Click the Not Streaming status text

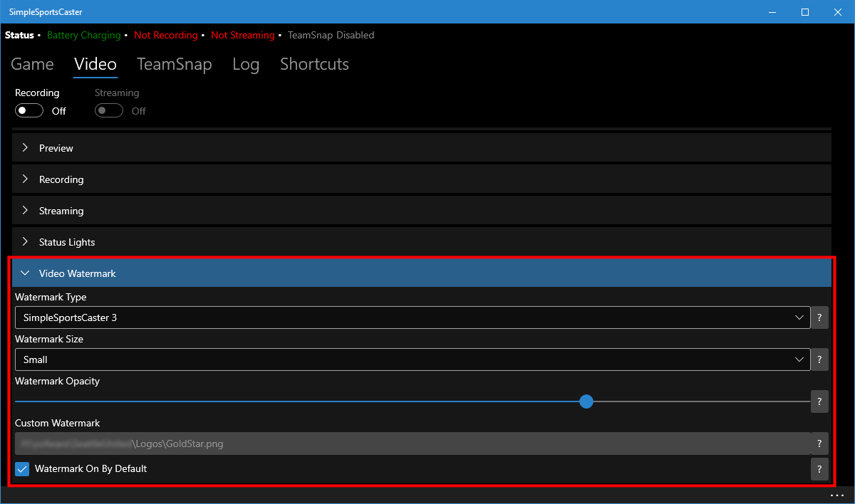(243, 35)
